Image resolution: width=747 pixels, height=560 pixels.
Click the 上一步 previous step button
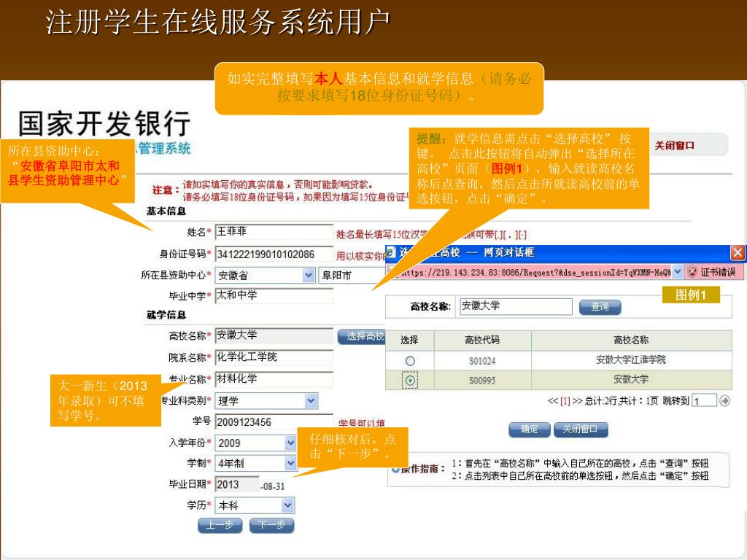pos(220,525)
